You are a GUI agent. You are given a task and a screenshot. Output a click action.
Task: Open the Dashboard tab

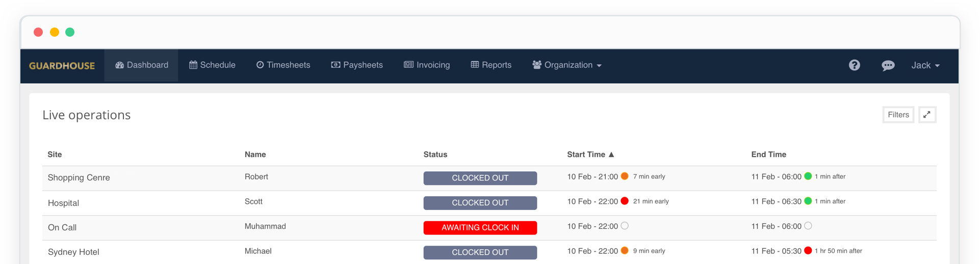click(141, 65)
